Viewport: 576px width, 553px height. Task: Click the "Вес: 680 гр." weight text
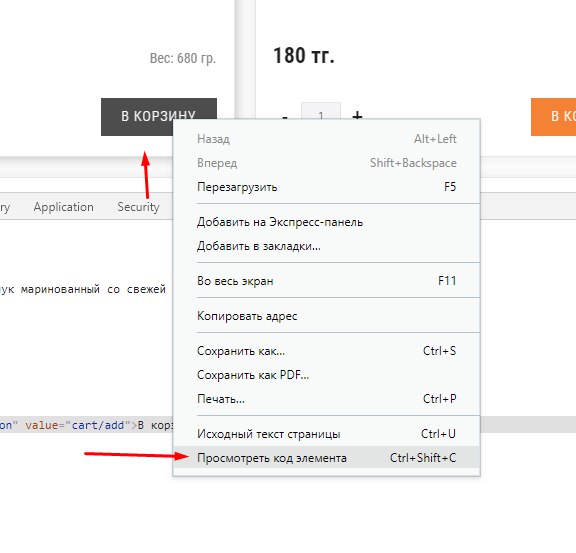(x=183, y=58)
